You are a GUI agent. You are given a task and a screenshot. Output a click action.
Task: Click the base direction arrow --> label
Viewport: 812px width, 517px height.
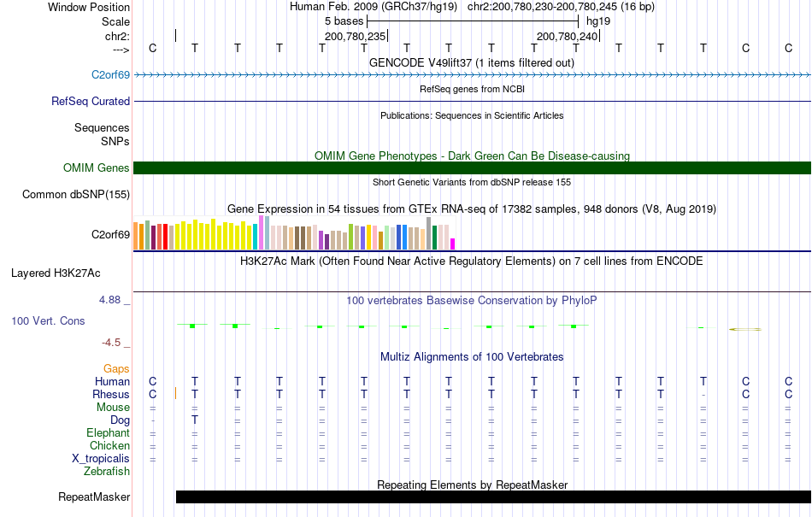[x=121, y=50]
